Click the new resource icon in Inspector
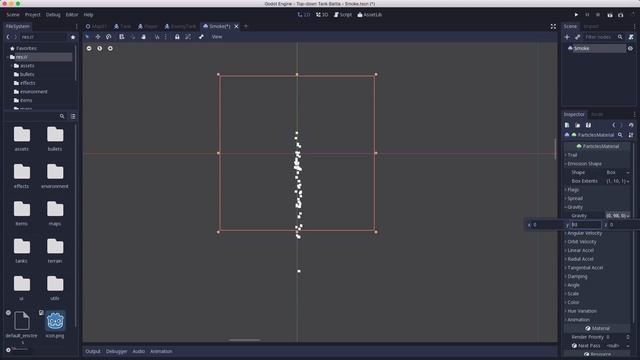 (x=567, y=125)
